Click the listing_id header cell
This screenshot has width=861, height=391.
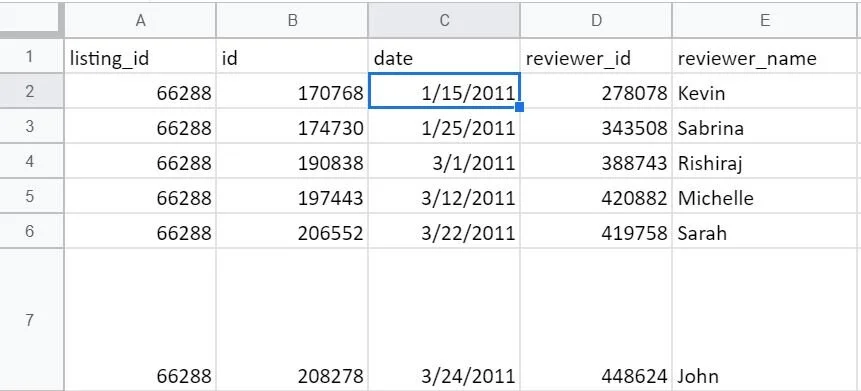tap(140, 56)
